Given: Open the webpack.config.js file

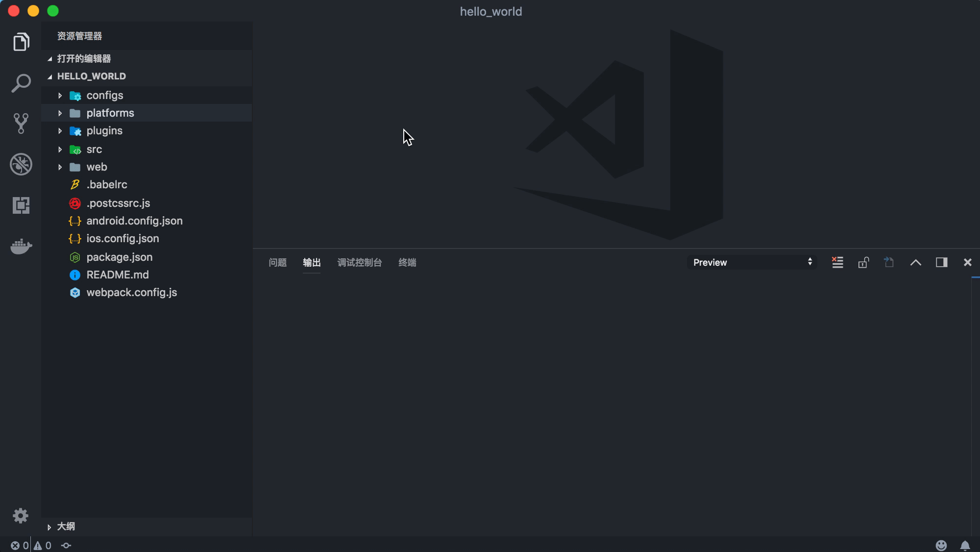Looking at the screenshot, I should click(131, 293).
